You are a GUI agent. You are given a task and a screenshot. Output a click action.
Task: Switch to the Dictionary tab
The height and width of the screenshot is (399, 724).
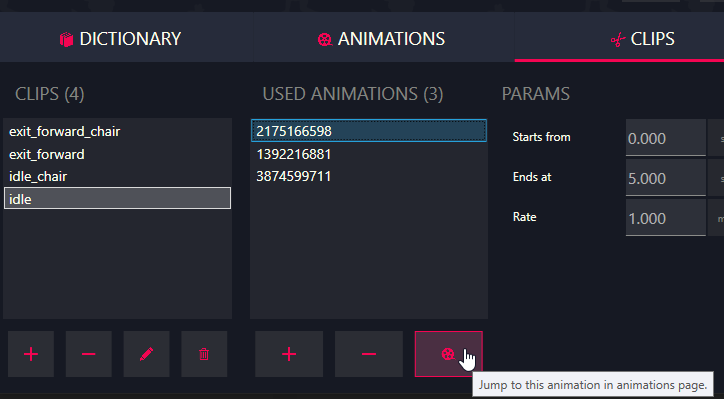(121, 39)
